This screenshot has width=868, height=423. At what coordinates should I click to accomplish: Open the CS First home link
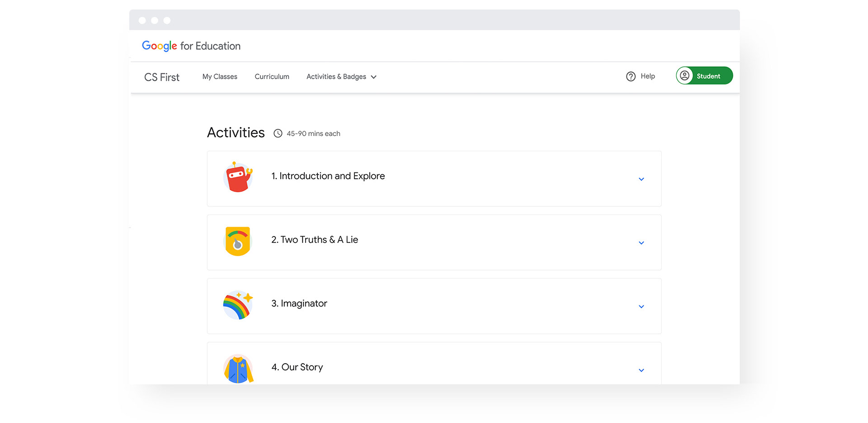coord(162,77)
